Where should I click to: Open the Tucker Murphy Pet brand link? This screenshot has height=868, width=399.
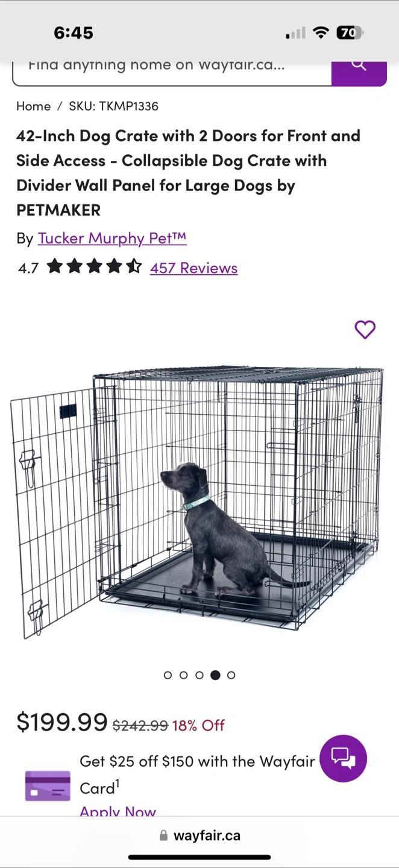112,238
